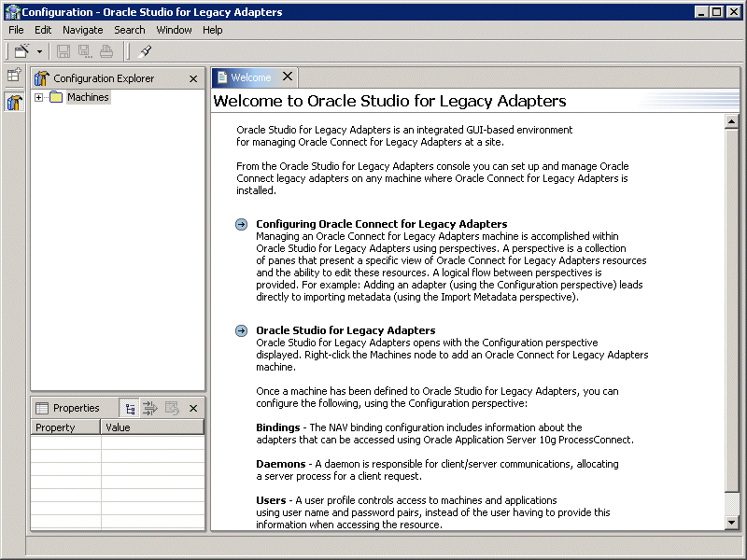Open the Navigate menu
747x560 pixels.
(x=83, y=30)
